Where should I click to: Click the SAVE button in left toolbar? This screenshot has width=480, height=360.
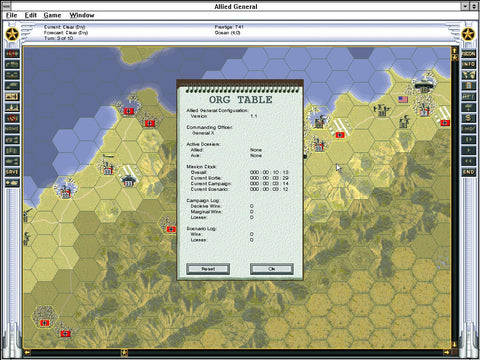pyautogui.click(x=12, y=172)
